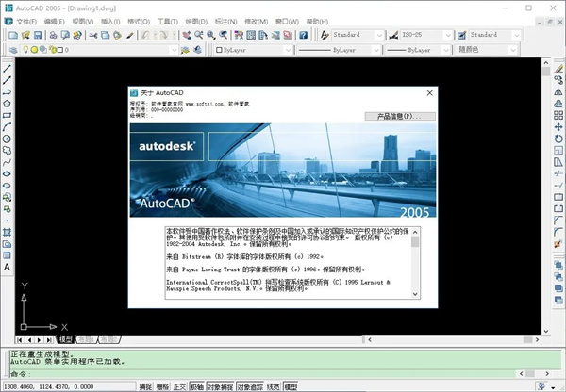The height and width of the screenshot is (392, 566).
Task: Click the license text scrollbar in About dialog
Action: tap(416, 263)
